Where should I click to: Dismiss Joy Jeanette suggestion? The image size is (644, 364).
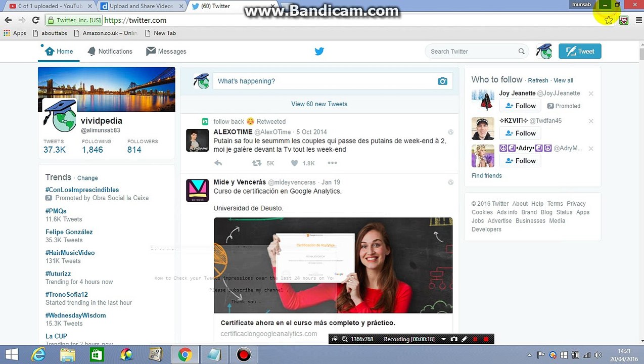click(591, 94)
